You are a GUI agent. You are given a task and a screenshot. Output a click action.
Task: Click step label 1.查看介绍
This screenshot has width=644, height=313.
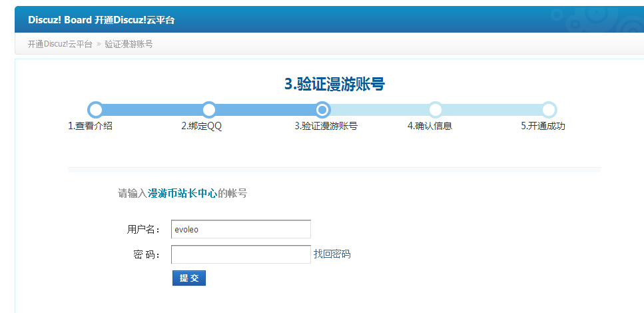pyautogui.click(x=90, y=126)
